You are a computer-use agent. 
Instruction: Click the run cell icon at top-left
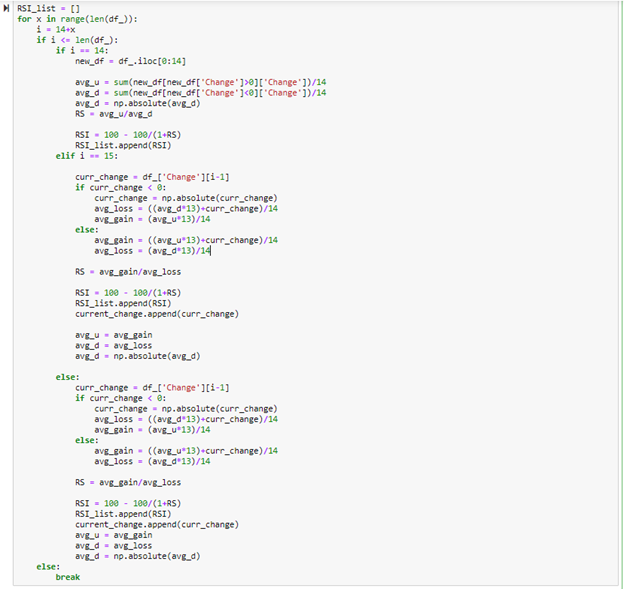click(x=8, y=8)
